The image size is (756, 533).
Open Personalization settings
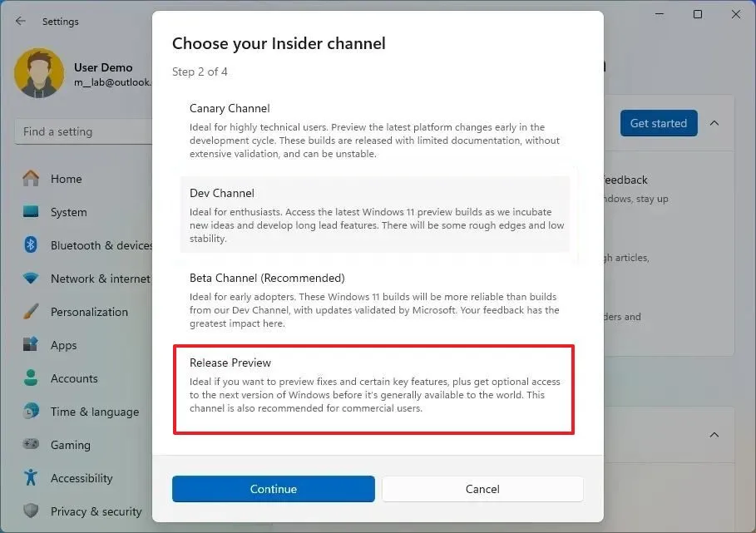tap(29, 312)
